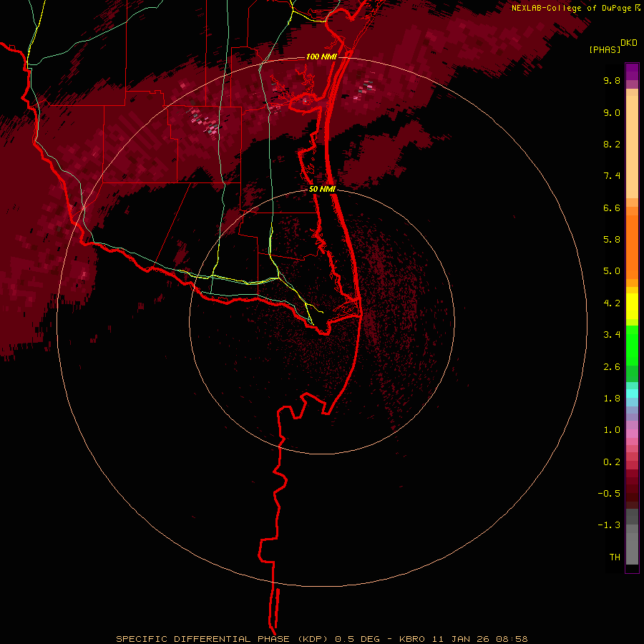Click the -1.3 scale value
Screen dimensions: 644x644
(x=609, y=525)
